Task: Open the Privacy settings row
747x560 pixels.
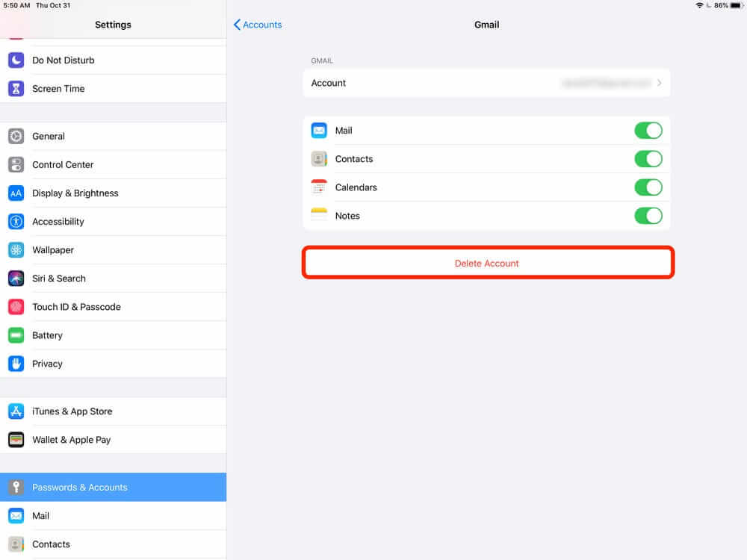Action: point(47,364)
